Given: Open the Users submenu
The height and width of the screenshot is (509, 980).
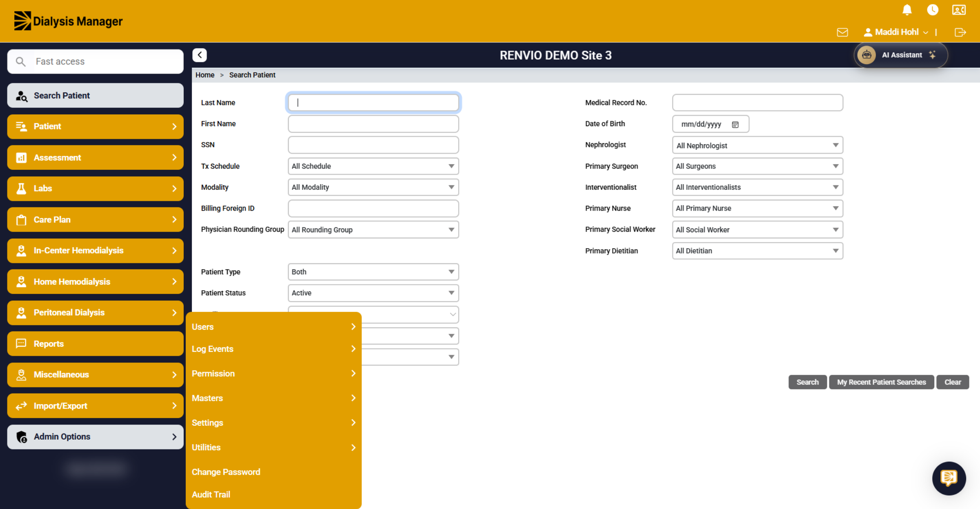Looking at the screenshot, I should [274, 327].
